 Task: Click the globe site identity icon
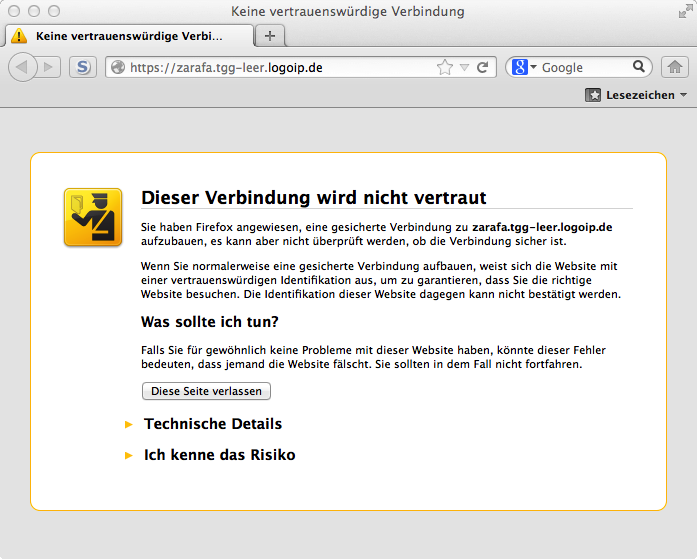click(x=117, y=68)
